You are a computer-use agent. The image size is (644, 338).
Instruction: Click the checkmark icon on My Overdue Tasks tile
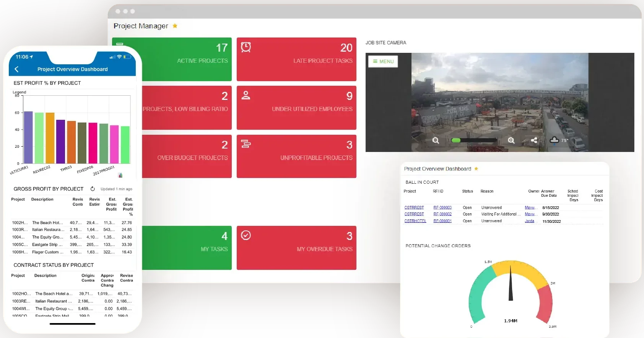[246, 235]
